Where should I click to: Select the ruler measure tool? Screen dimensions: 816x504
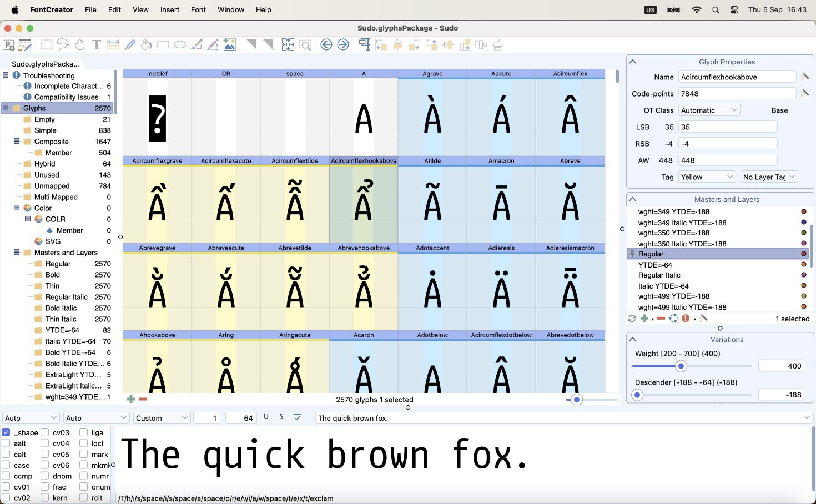click(x=113, y=45)
